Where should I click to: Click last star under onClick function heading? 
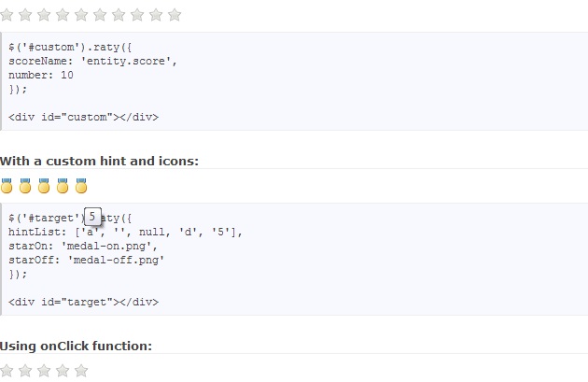click(x=81, y=371)
